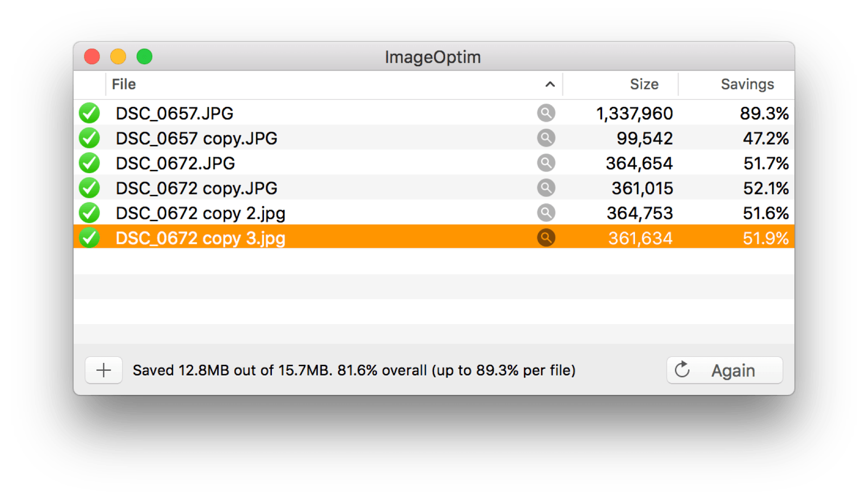The height and width of the screenshot is (500, 868).
Task: Click magnifier icon for DSC_0657.JPG
Action: coord(546,113)
